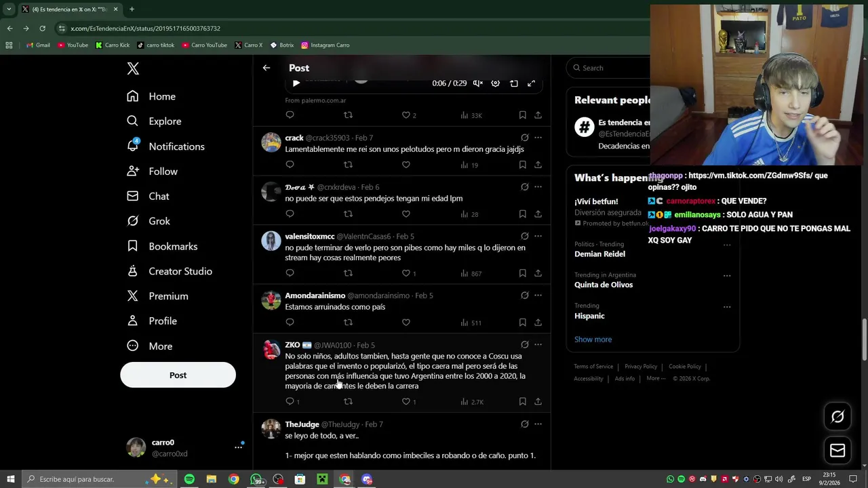The width and height of the screenshot is (868, 488).
Task: Reply to crack's comment
Action: 290,165
